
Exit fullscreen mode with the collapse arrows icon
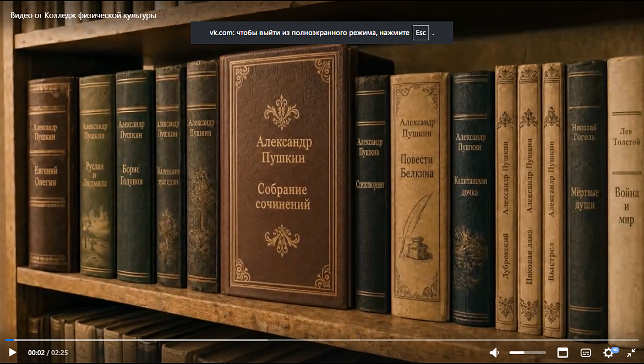point(631,352)
